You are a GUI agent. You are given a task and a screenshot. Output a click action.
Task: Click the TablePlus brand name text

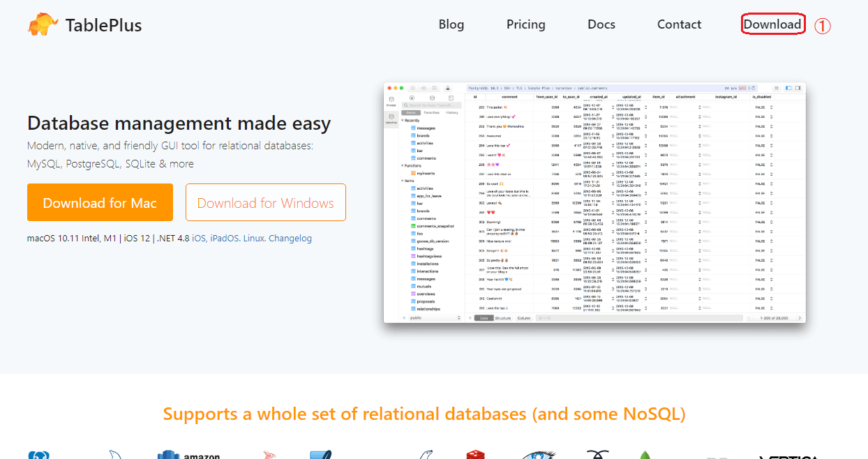(103, 26)
